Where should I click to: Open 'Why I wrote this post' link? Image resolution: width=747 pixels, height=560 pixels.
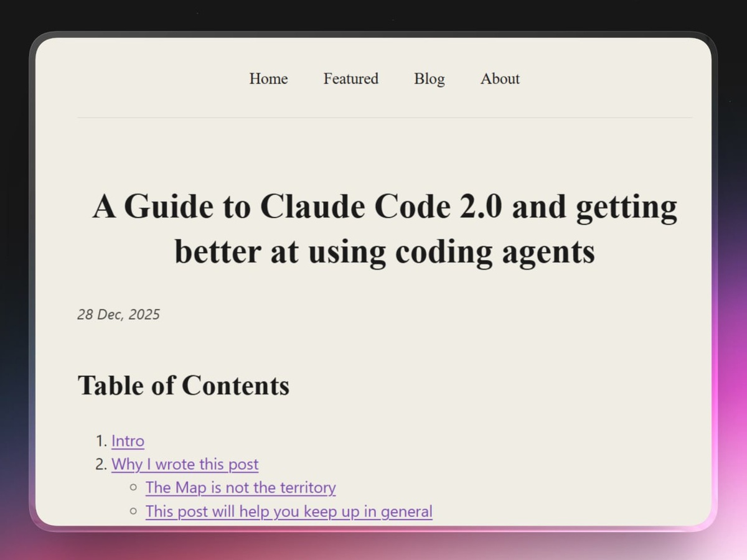pos(185,465)
